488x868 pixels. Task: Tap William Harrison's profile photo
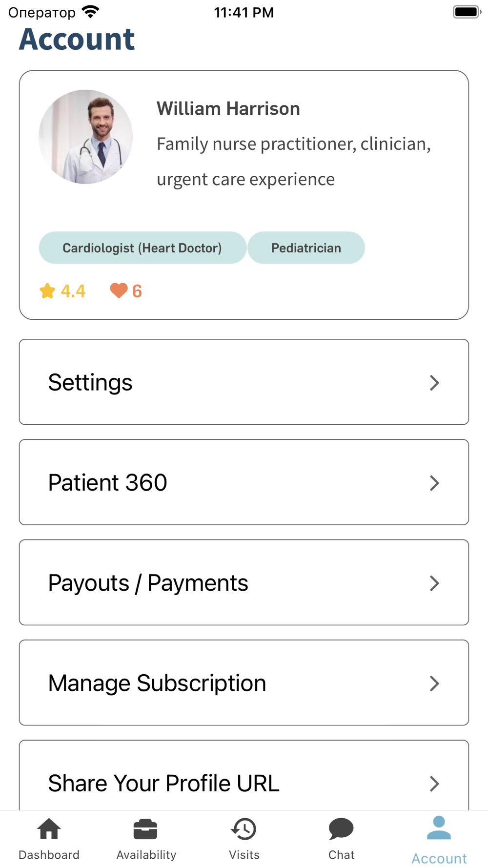click(x=86, y=137)
